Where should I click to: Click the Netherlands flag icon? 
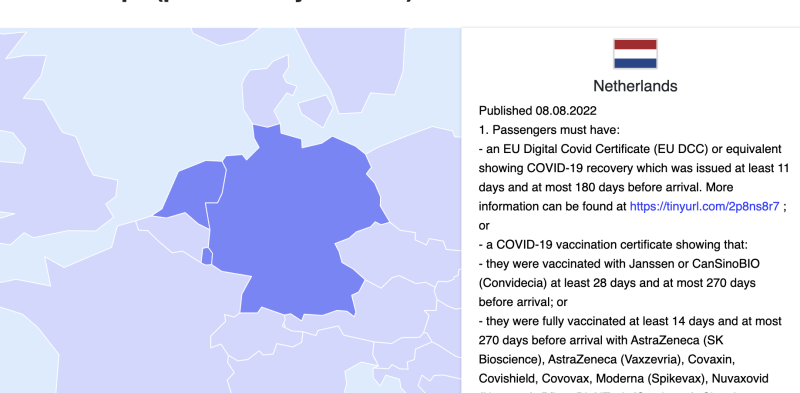(x=635, y=54)
